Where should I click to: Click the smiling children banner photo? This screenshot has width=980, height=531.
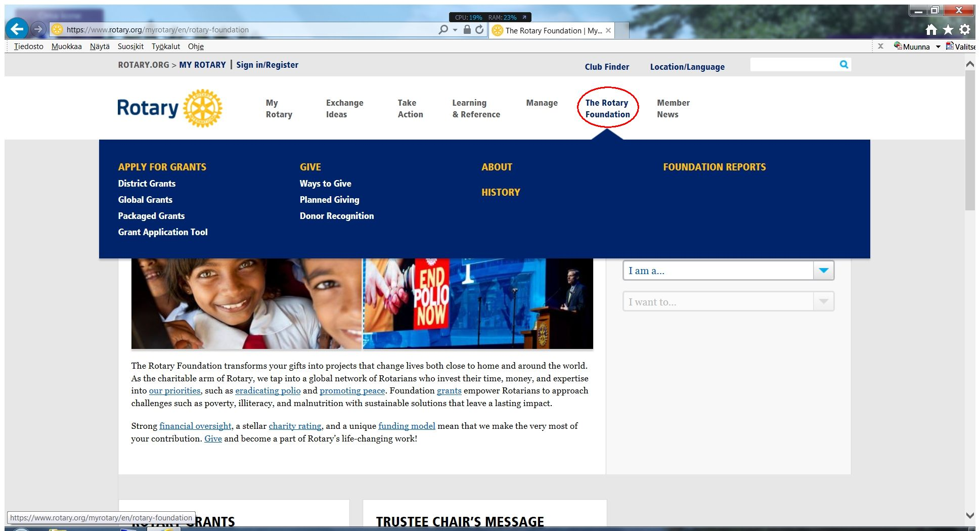point(246,303)
